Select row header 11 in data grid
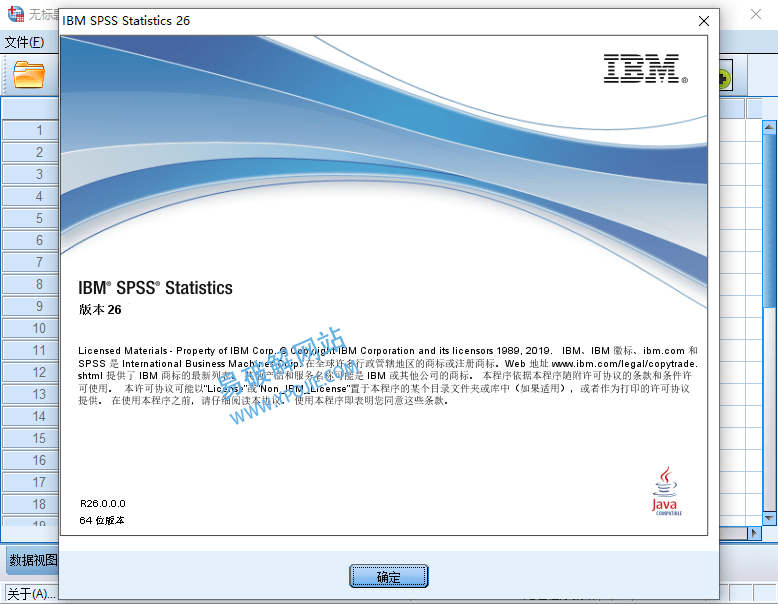 pos(31,350)
